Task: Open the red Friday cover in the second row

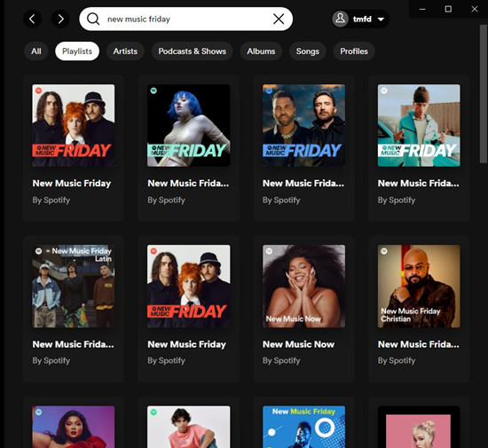Action: tap(189, 287)
